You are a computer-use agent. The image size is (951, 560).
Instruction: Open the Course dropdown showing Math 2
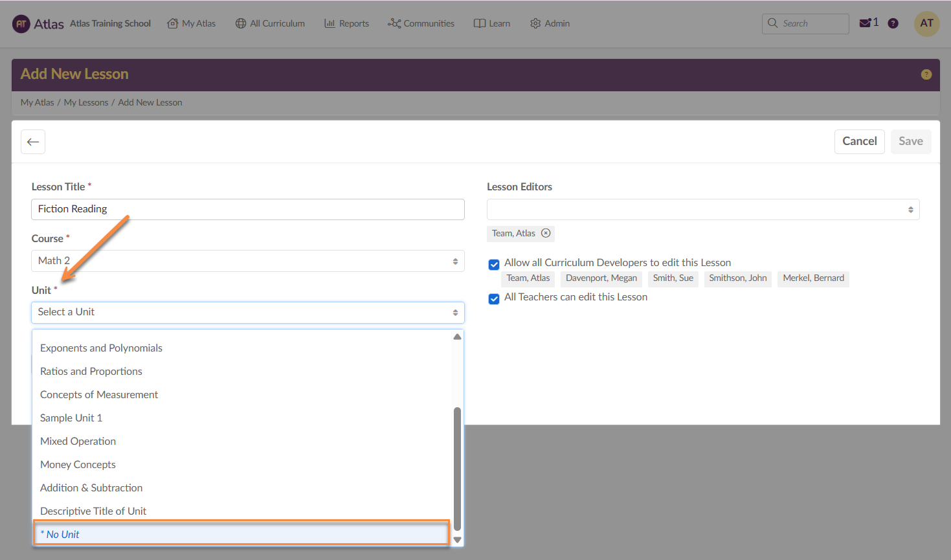click(x=247, y=261)
